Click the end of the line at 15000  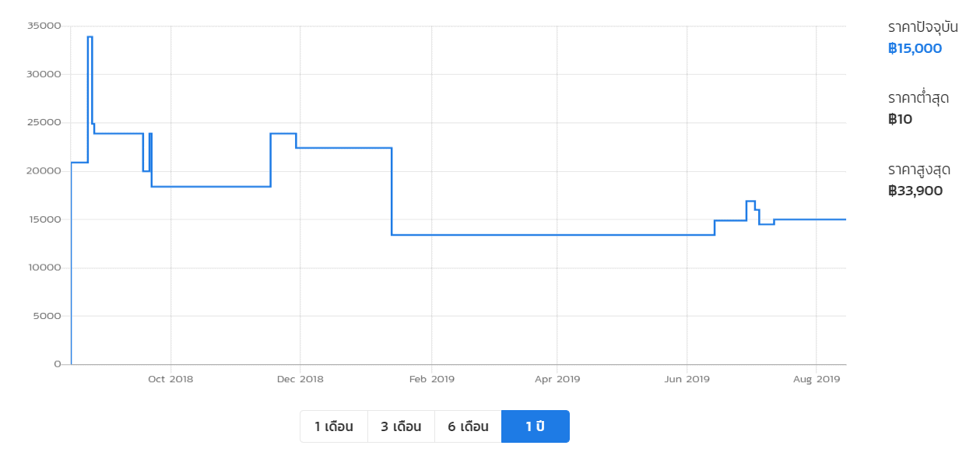click(x=845, y=219)
